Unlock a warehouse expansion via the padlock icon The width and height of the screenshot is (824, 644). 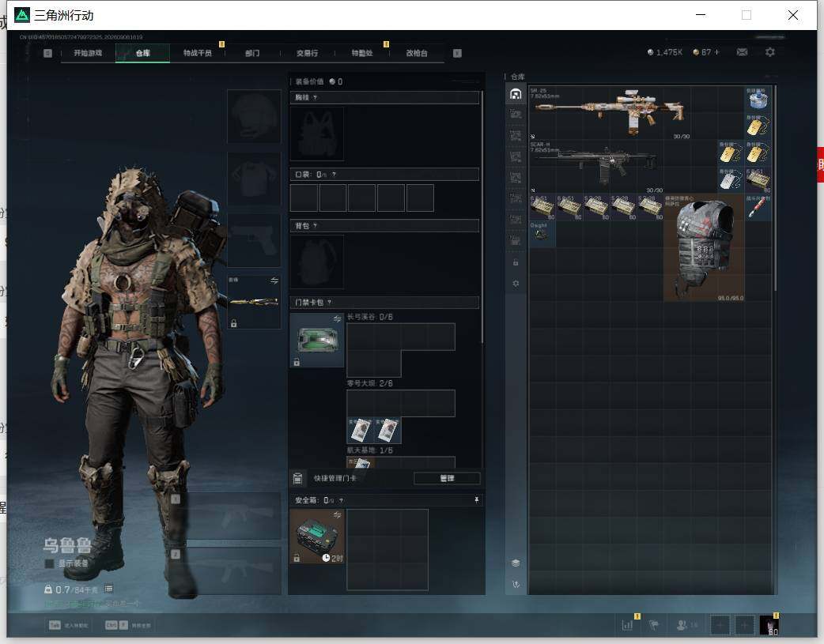click(516, 262)
